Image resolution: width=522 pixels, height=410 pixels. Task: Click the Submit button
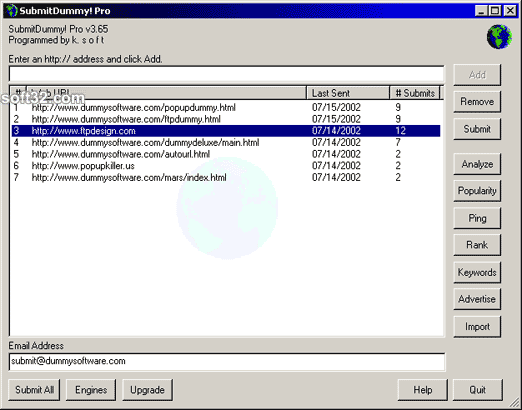[x=477, y=129]
